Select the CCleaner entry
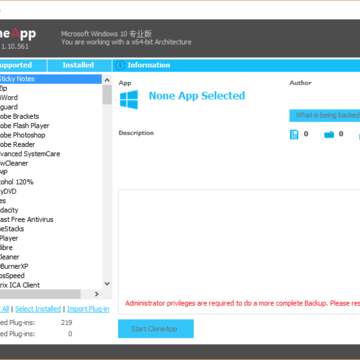360x360 pixels. pyautogui.click(x=51, y=257)
